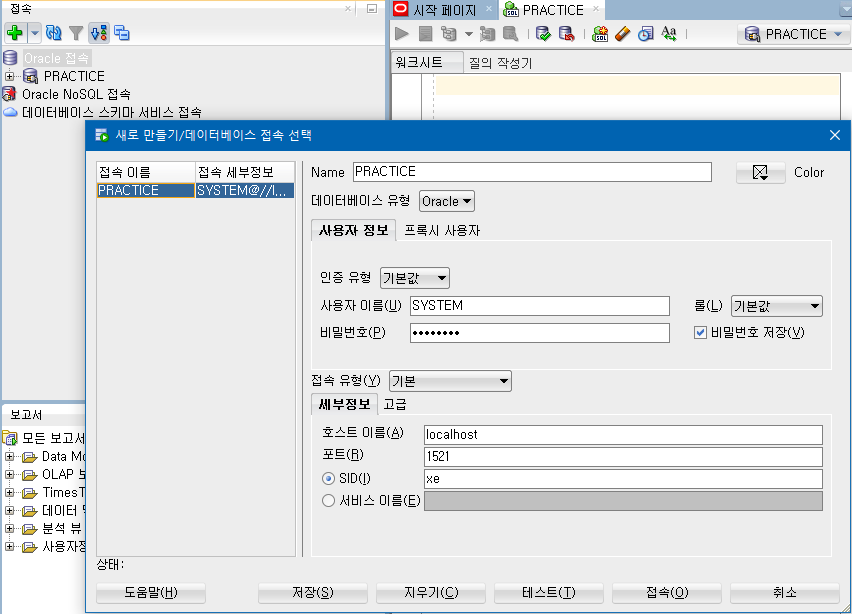Switch to 프록시 사용자 tab
The image size is (852, 614).
[442, 230]
